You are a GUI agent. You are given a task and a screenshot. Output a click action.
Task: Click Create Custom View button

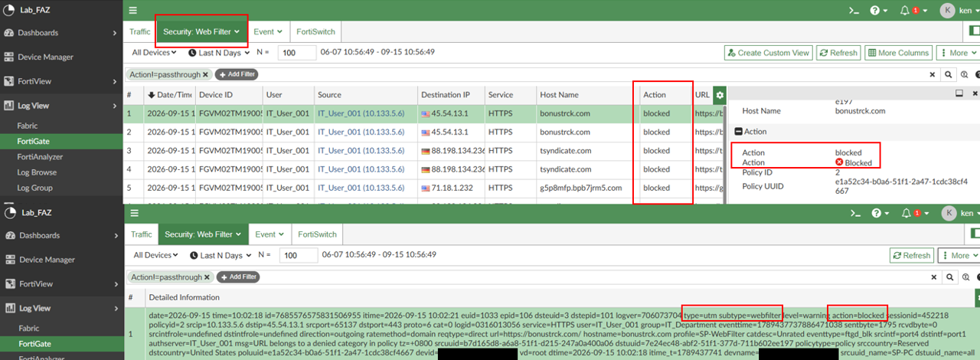click(x=768, y=53)
